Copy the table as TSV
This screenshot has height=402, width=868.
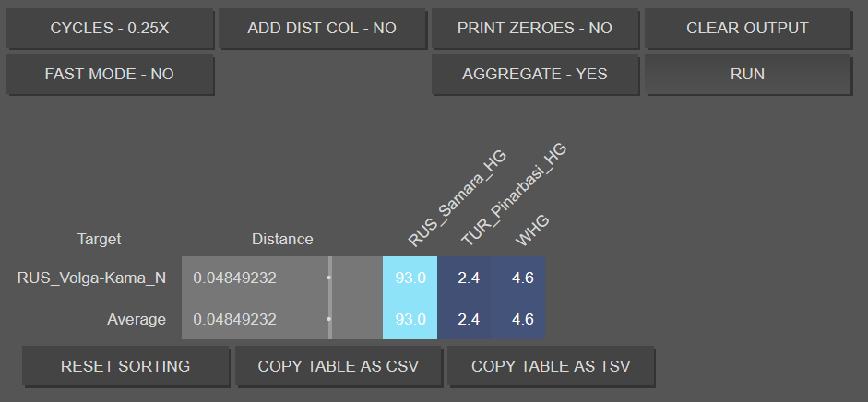pyautogui.click(x=551, y=366)
